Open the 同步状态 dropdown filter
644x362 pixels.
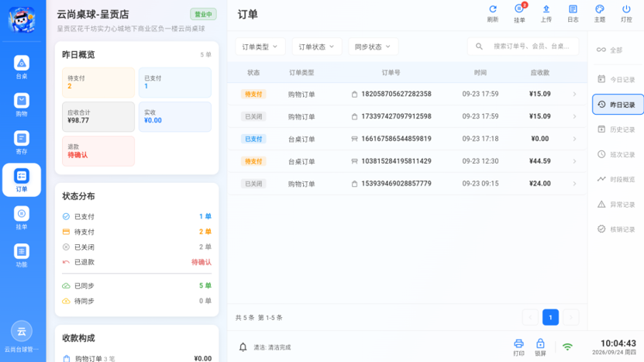(x=373, y=47)
